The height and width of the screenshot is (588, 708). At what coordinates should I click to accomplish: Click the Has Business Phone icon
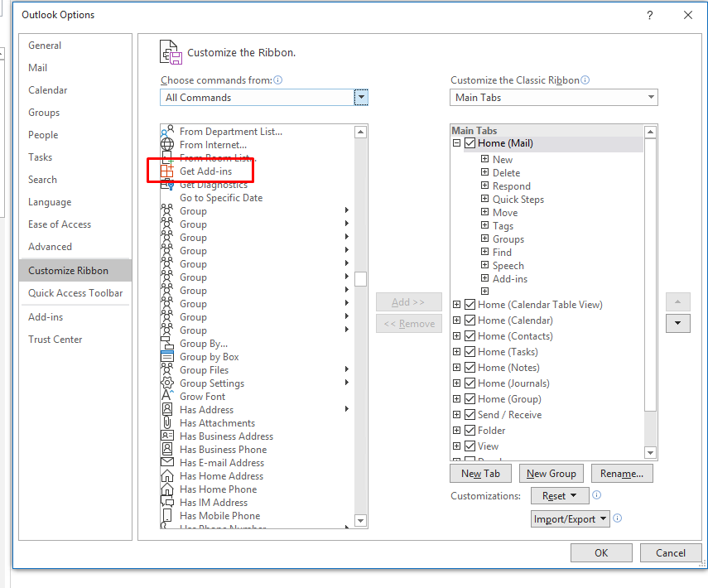pyautogui.click(x=167, y=449)
